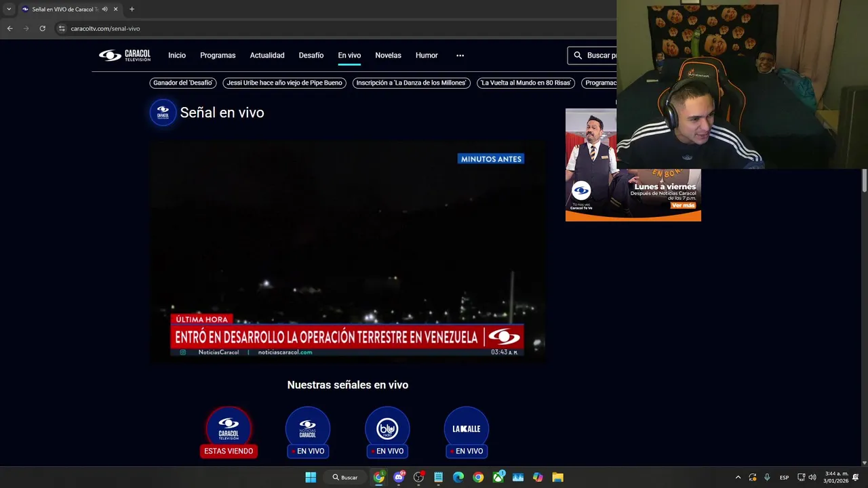The width and height of the screenshot is (868, 488).
Task: Click the live video player
Action: (347, 251)
